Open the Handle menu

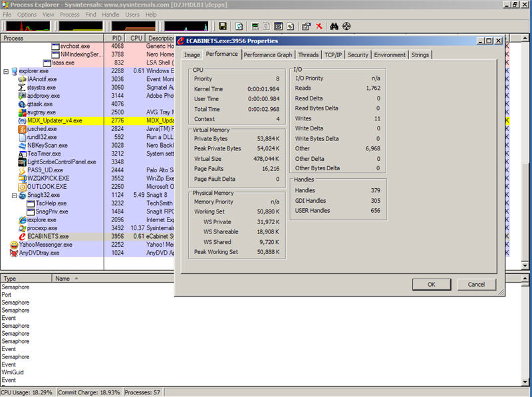110,15
